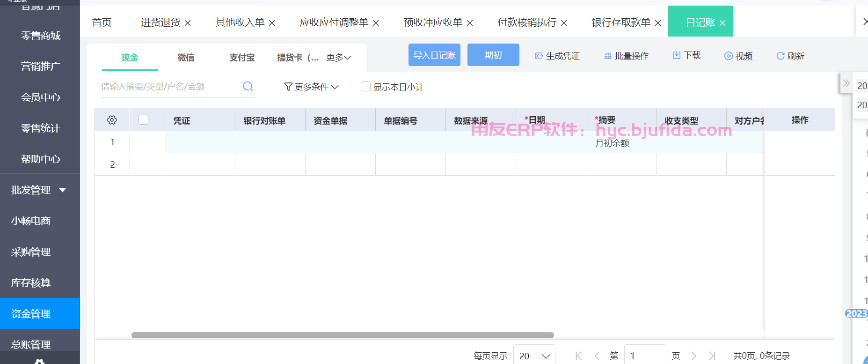Open 会员中心 in sidebar

tap(40, 97)
